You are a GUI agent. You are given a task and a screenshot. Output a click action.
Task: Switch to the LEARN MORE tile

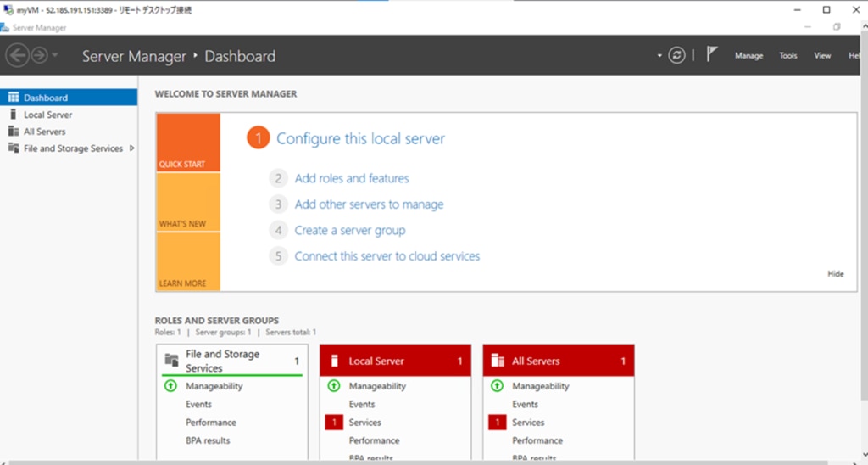tap(188, 261)
